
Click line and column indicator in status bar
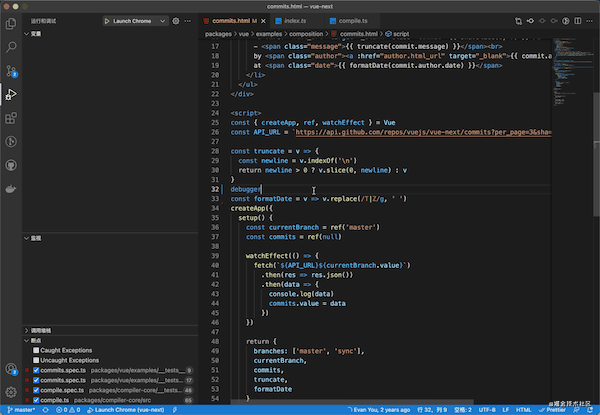pos(432,410)
